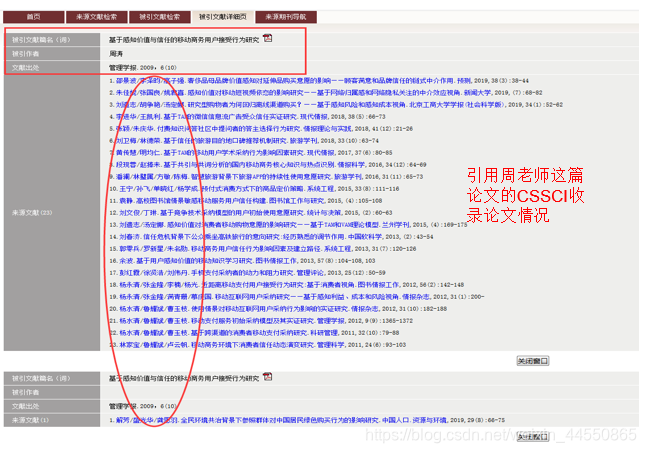646x453 pixels.
Task: Click the cited author name 周涛
Action: point(116,54)
